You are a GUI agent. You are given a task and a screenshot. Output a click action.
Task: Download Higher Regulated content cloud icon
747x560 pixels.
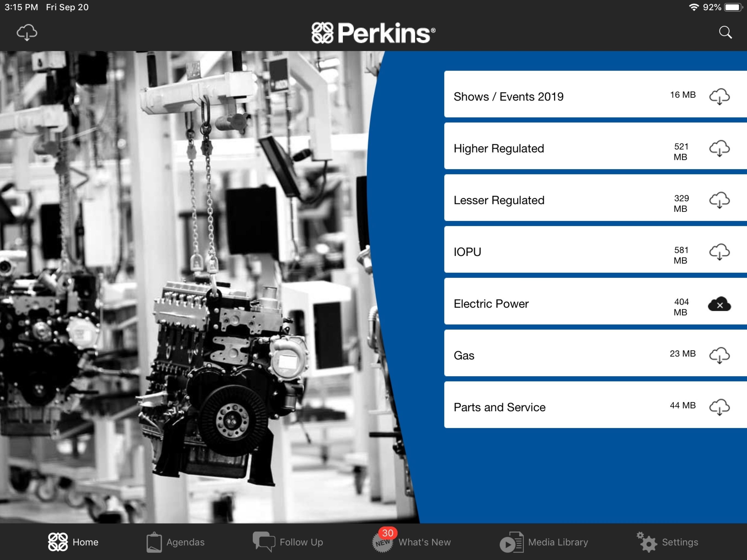pyautogui.click(x=719, y=148)
